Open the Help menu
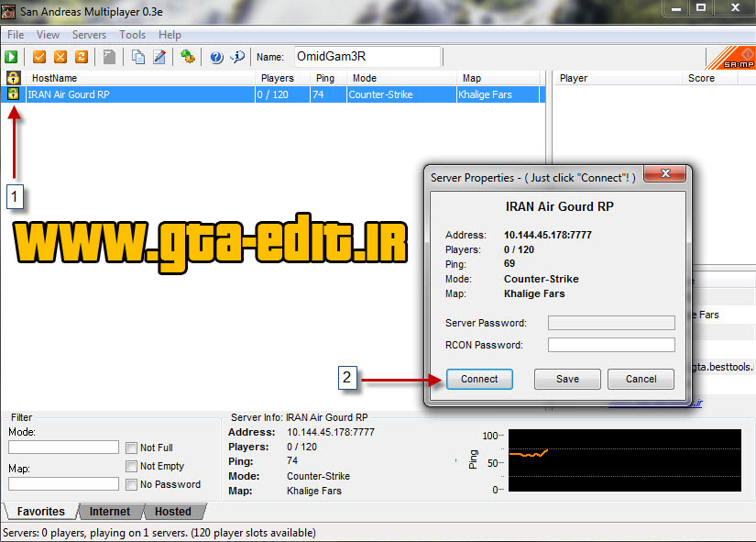 [x=170, y=35]
